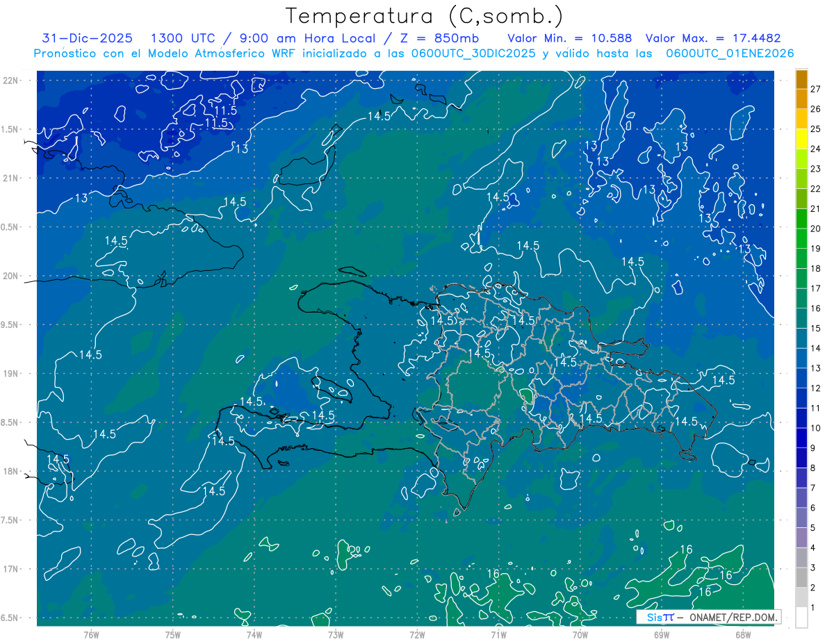Click the '75W' longitude axis label
834x644 pixels.
point(173,635)
